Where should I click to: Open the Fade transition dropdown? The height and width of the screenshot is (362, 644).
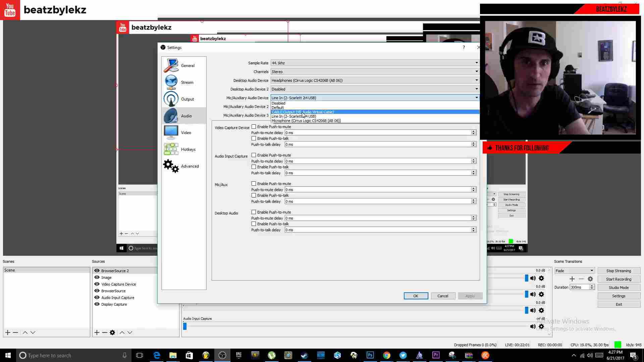pyautogui.click(x=574, y=271)
